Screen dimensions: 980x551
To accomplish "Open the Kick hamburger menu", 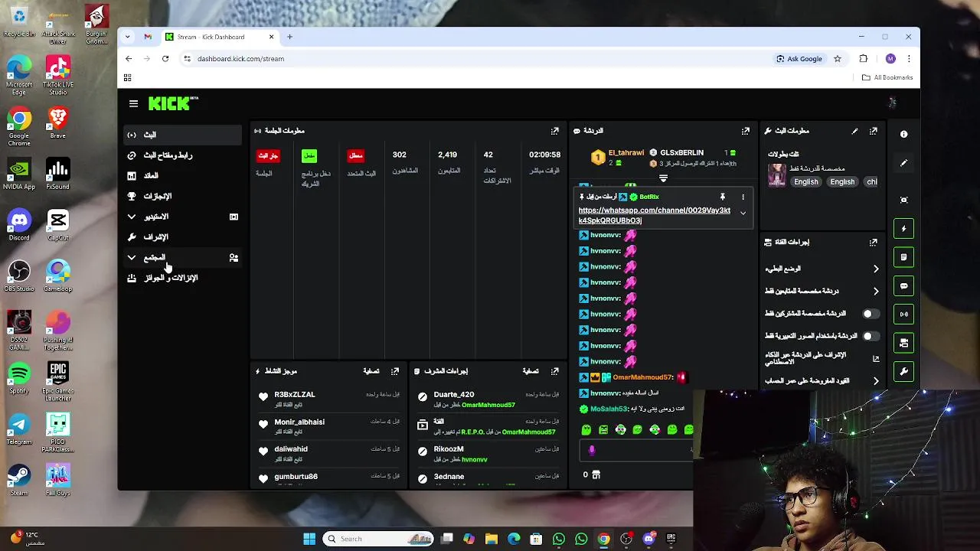I will [x=133, y=103].
